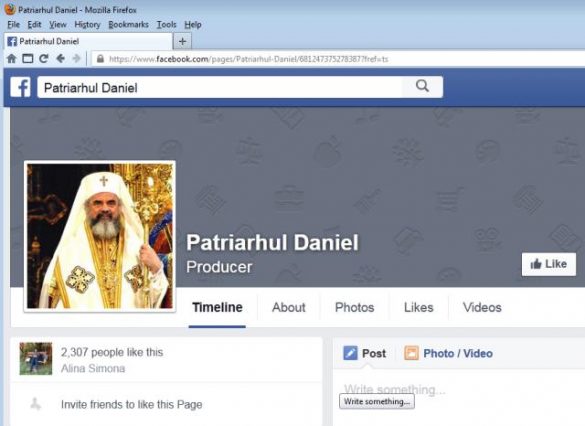Click the padlock security icon

click(100, 59)
